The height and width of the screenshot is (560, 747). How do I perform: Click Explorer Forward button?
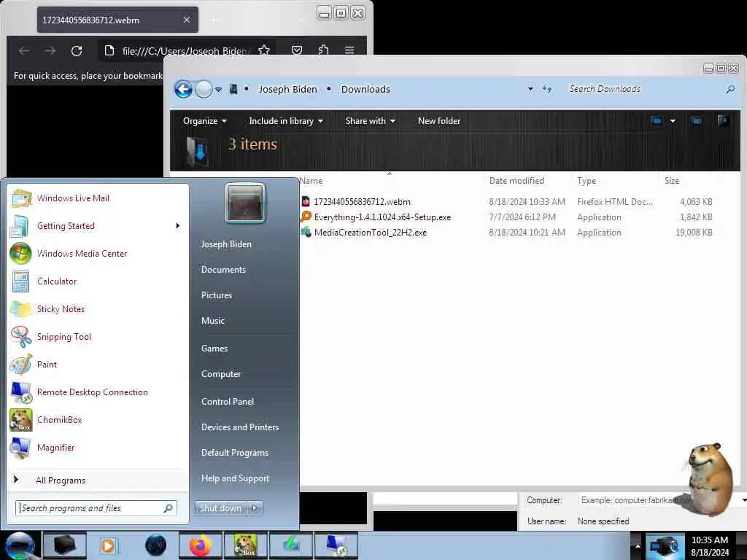pyautogui.click(x=204, y=89)
